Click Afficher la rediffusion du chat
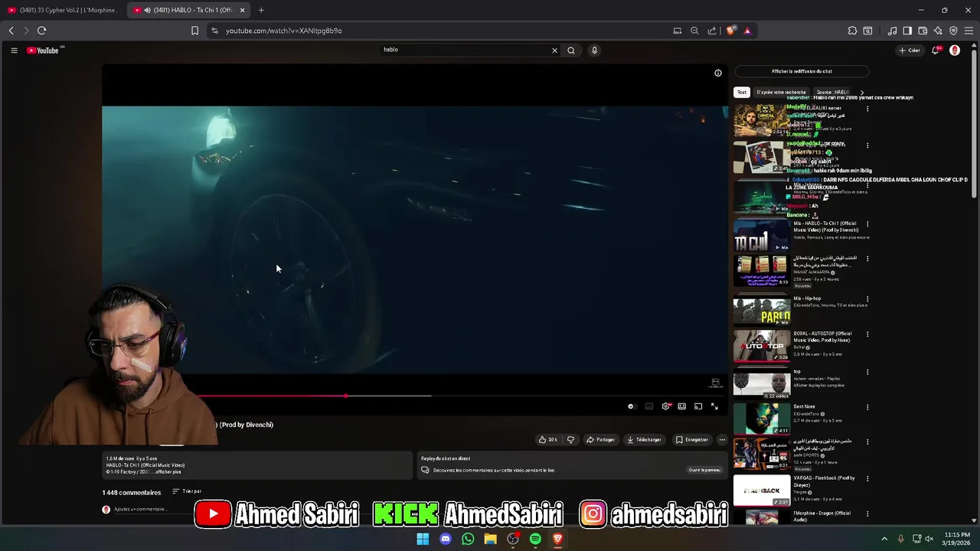This screenshot has height=551, width=980. [x=802, y=71]
